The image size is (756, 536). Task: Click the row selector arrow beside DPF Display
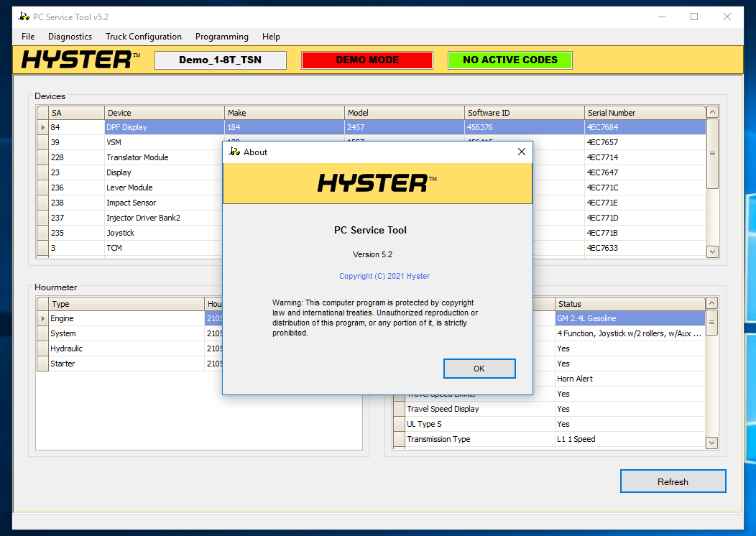(42, 127)
